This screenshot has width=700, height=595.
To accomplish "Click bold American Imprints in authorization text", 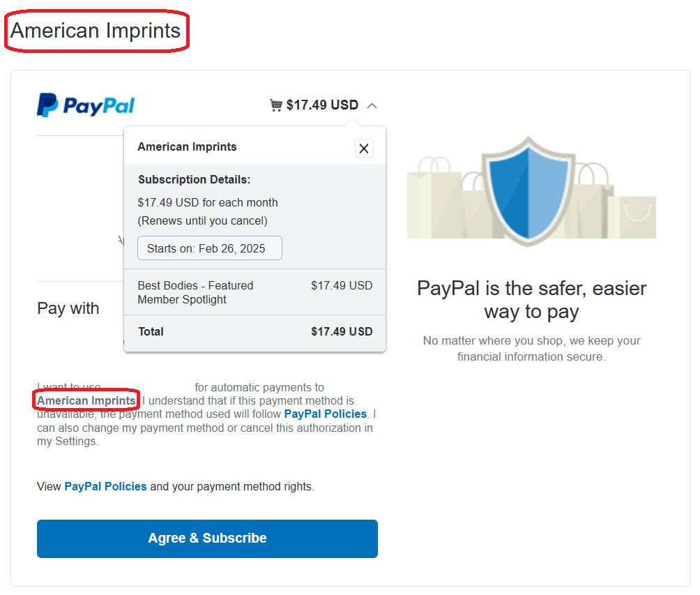I will 86,400.
